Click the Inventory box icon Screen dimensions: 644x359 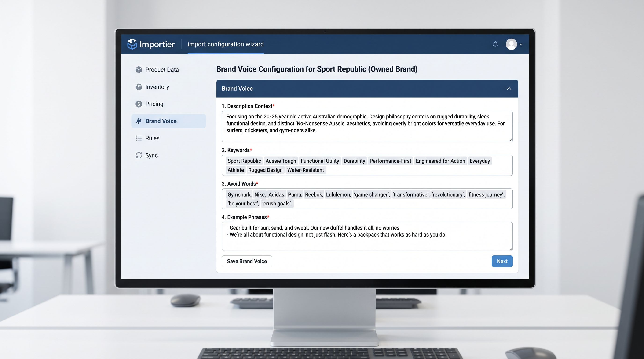pyautogui.click(x=139, y=87)
